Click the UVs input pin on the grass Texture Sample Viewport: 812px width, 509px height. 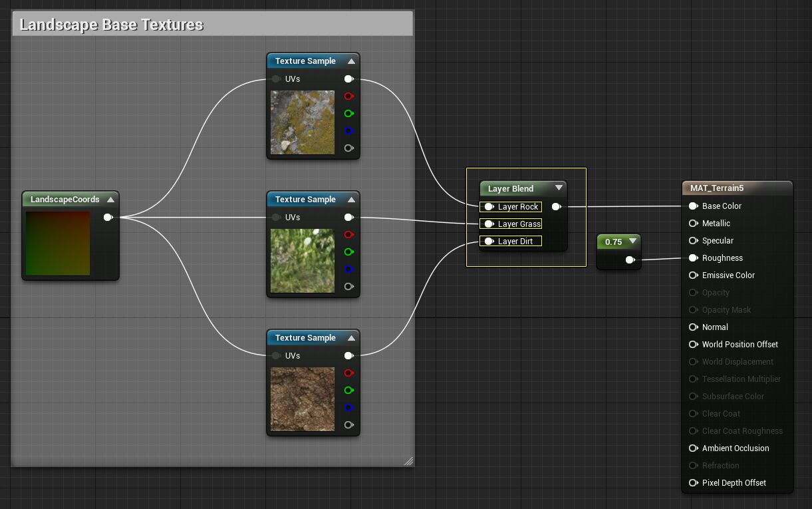tap(276, 218)
